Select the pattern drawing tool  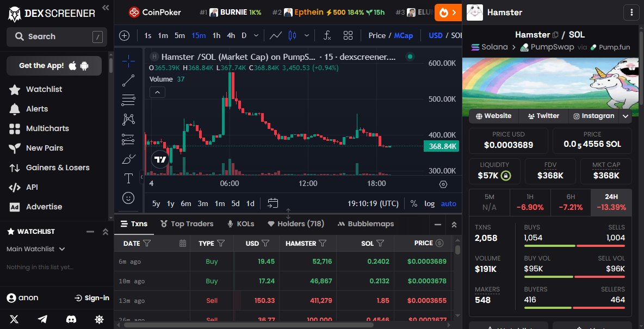tap(128, 120)
